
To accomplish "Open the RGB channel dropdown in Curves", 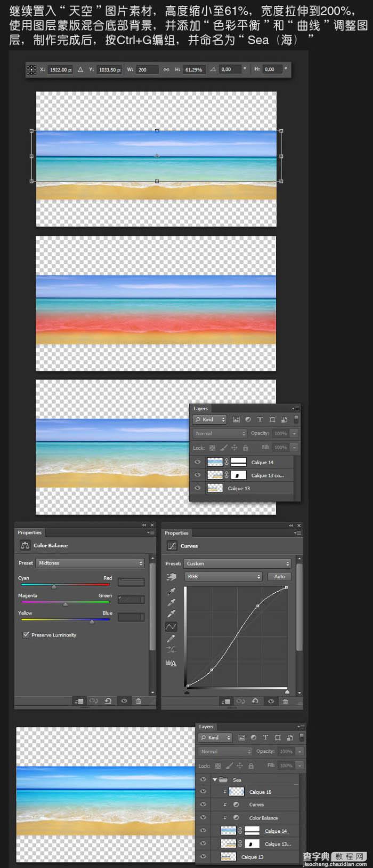I will pos(223,576).
